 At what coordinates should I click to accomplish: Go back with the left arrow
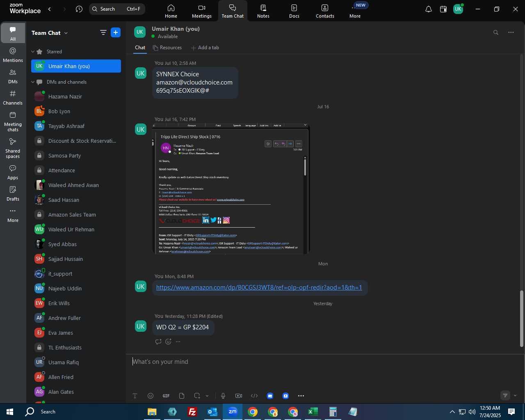[50, 9]
